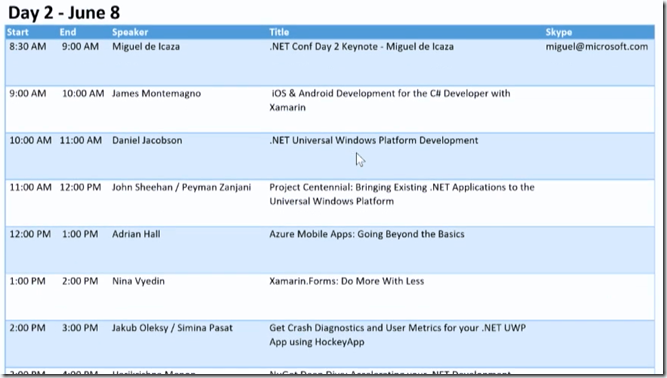The image size is (667, 378).
Task: Click the 'Adrian Hall' speaker cell
Action: pyautogui.click(x=136, y=234)
